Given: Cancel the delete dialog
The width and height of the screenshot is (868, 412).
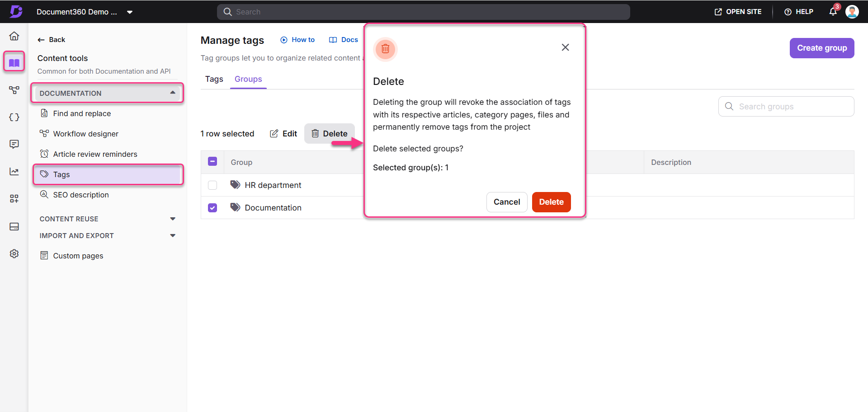Looking at the screenshot, I should click(x=506, y=202).
